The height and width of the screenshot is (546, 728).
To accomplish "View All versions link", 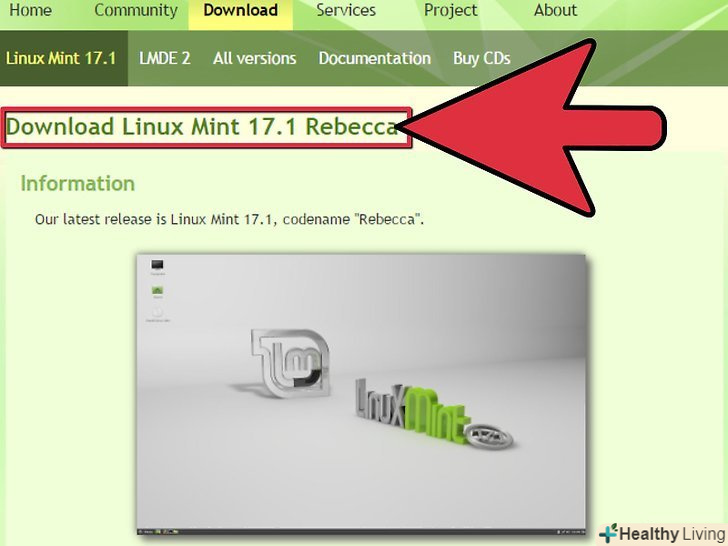I will (254, 58).
